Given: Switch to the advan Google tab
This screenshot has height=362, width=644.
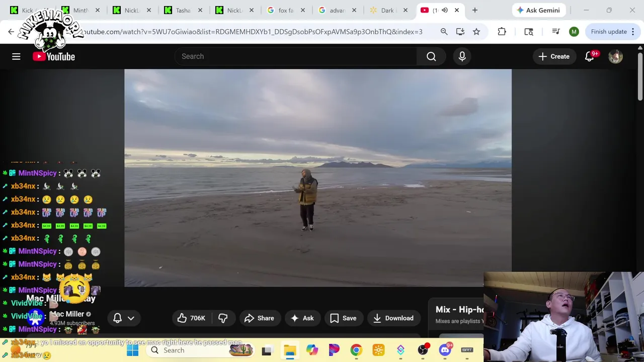Looking at the screenshot, I should tap(337, 10).
